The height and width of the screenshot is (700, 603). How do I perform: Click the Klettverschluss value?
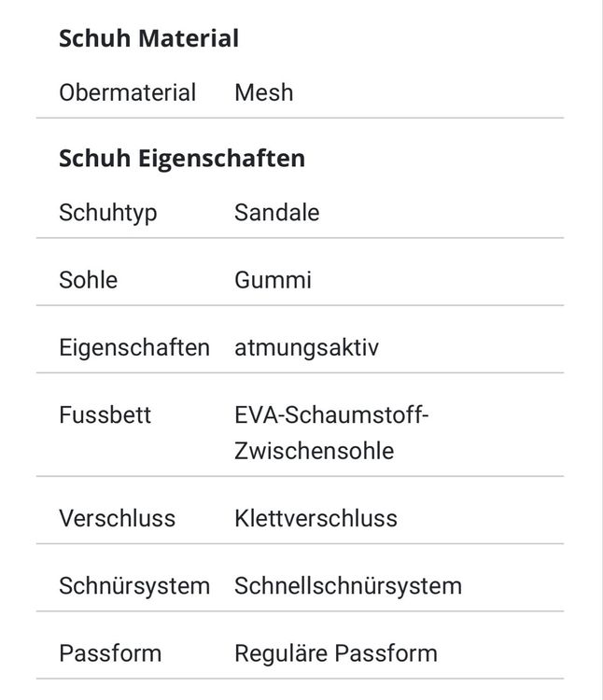(x=316, y=518)
